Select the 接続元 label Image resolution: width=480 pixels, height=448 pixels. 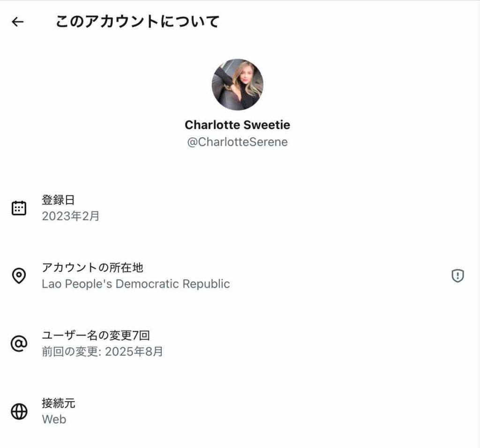tap(58, 403)
